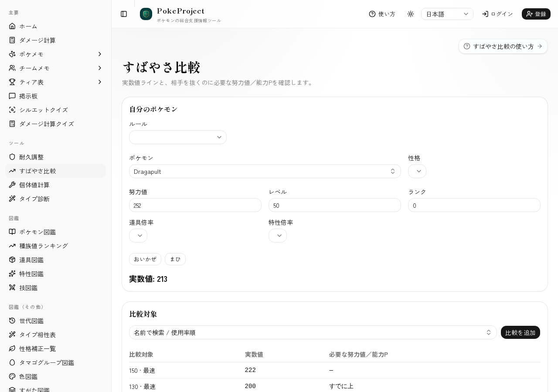Screen dimensions: 558x392
Task: Click the タマゴグループ図鑑 egg icon
Action: coord(12,362)
